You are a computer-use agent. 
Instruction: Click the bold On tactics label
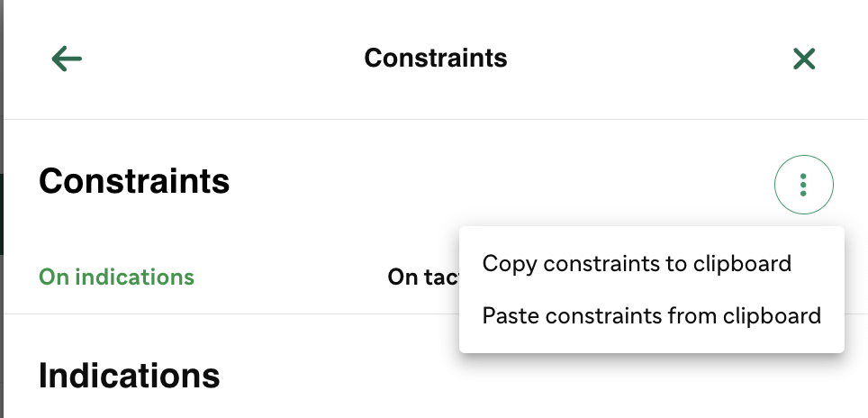423,277
